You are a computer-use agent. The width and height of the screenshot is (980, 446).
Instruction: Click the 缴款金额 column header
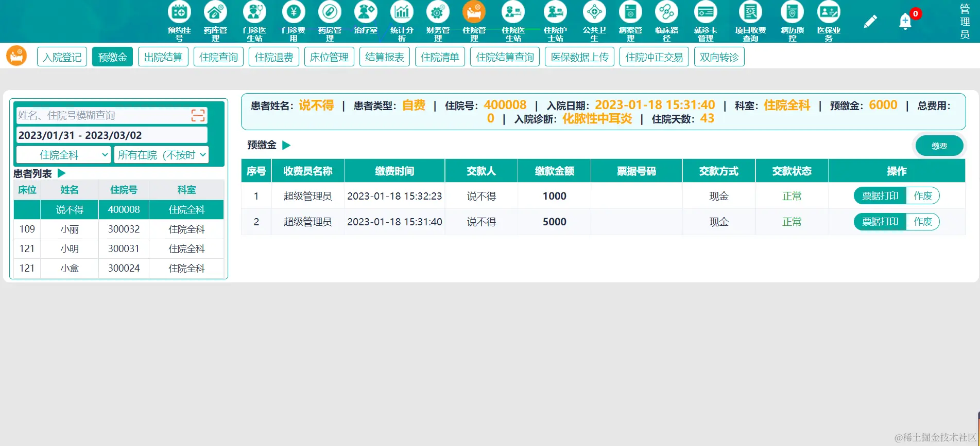click(554, 171)
